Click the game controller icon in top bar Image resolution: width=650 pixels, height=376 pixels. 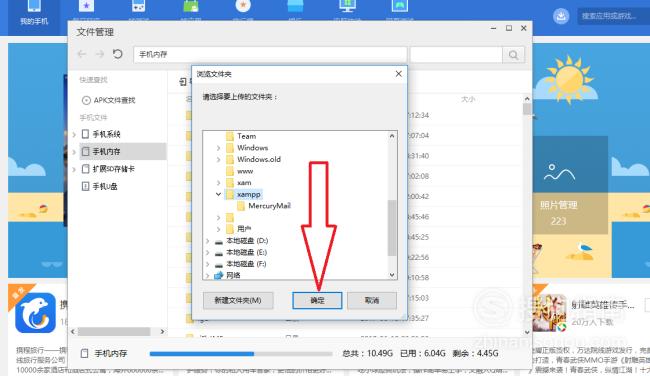[x=138, y=6]
